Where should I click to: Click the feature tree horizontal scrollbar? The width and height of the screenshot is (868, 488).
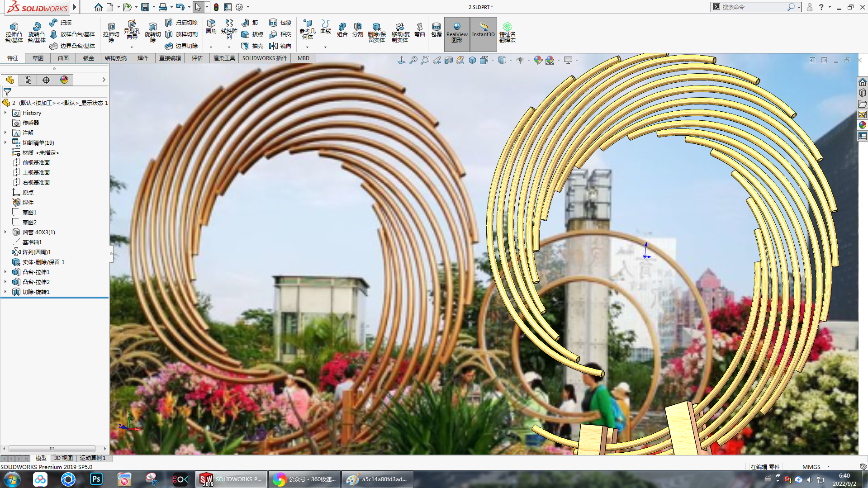click(52, 449)
